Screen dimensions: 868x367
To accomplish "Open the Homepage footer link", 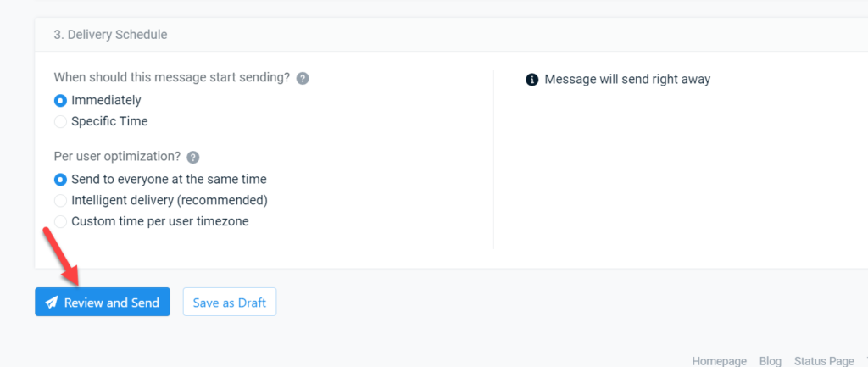I will (719, 360).
